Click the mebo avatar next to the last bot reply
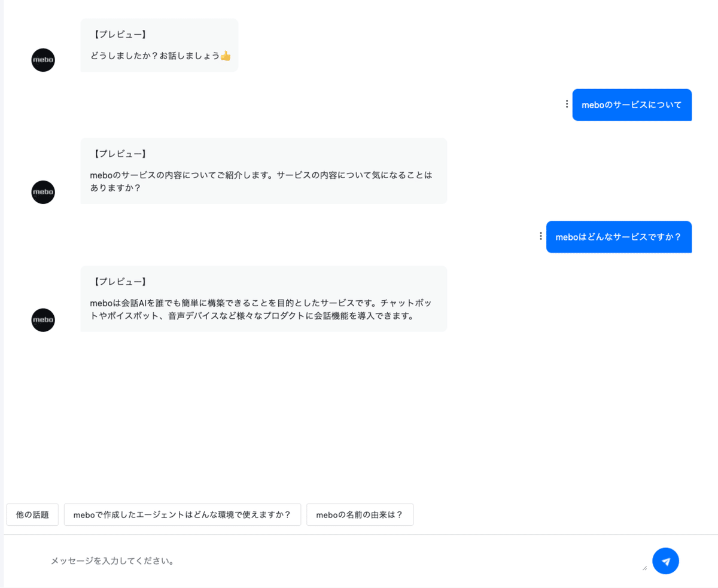 [x=42, y=320]
